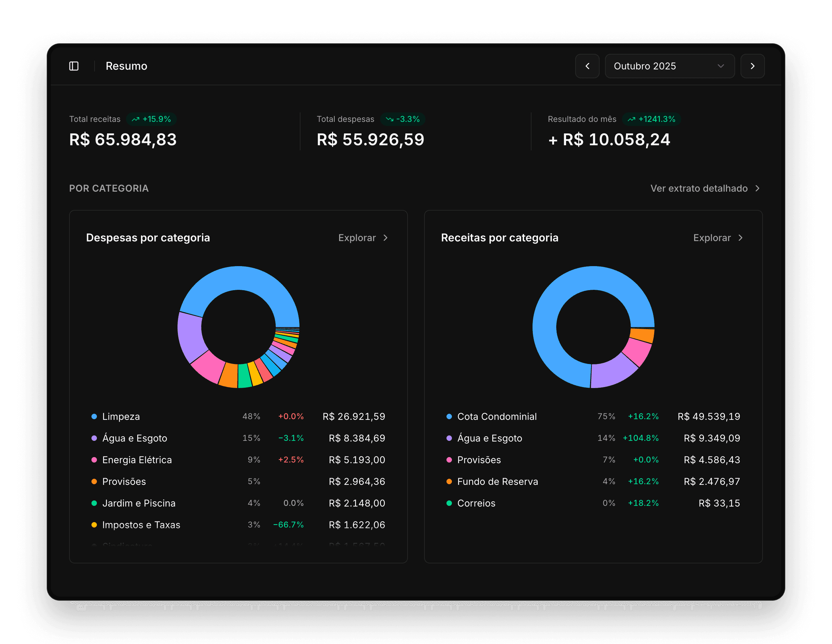Click the Impostos e Taxas legend row
This screenshot has width=832, height=644.
tap(141, 525)
